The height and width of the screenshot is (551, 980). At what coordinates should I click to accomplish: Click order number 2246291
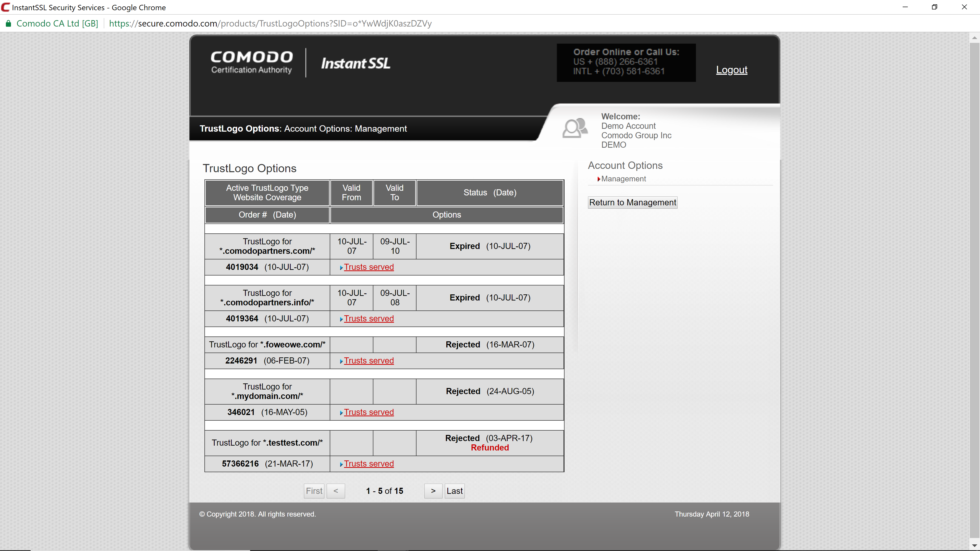[x=241, y=360]
